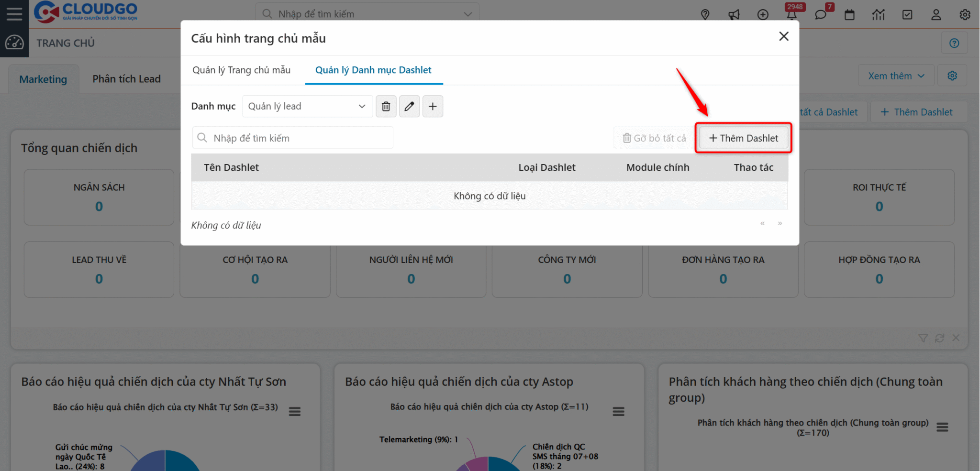Screen dimensions: 980x471
Task: Remove the Tổng quan chiến dịch dashlet
Action: point(956,338)
